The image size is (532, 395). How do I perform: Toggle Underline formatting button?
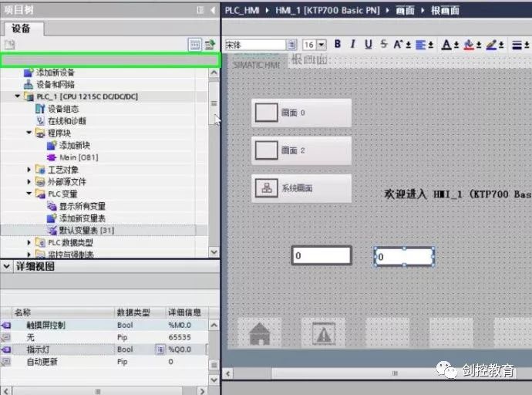pyautogui.click(x=368, y=44)
